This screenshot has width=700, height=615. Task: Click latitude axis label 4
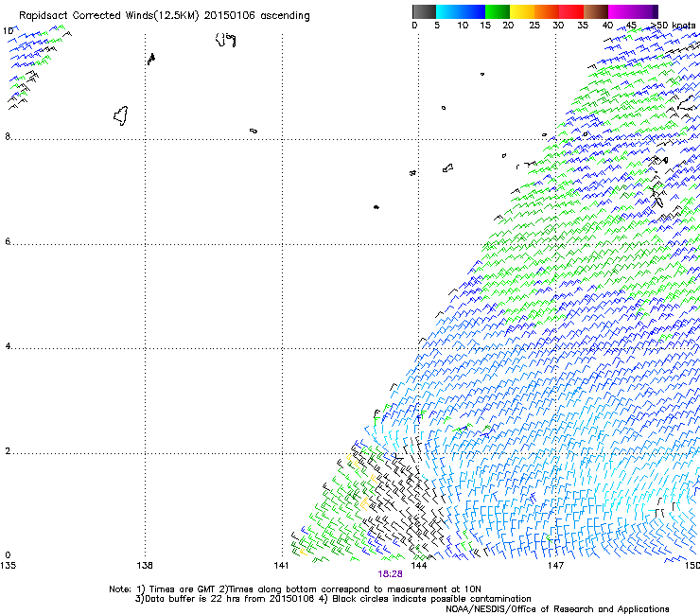8,345
